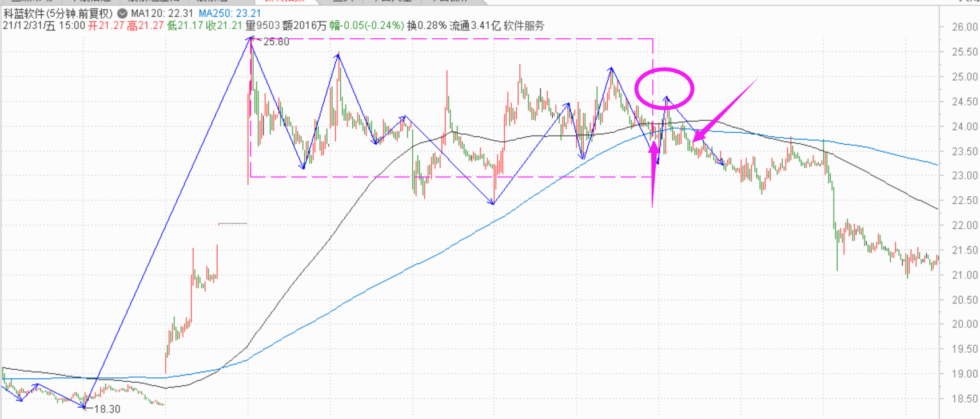Click the 21/12/31/五 15:00 date readout

[x=44, y=26]
